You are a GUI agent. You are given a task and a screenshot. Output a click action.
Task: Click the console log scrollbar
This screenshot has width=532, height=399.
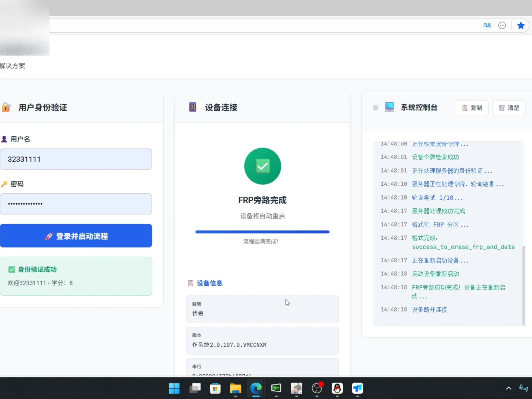[x=523, y=285]
